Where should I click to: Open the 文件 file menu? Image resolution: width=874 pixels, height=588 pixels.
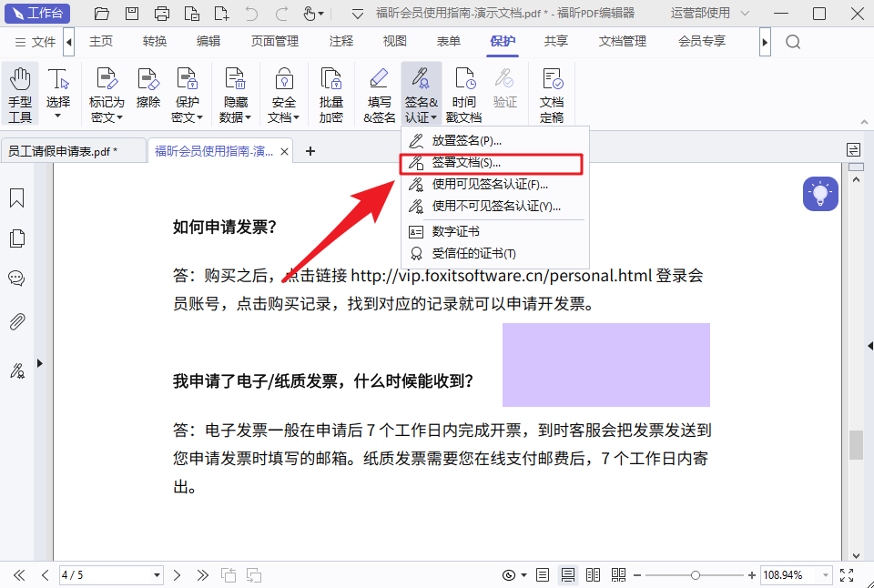pos(36,42)
